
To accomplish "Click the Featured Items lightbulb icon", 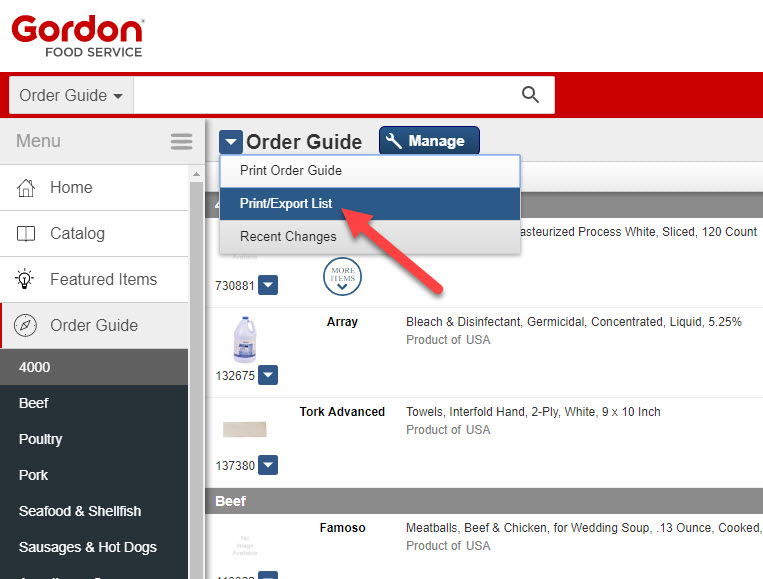I will tap(24, 279).
